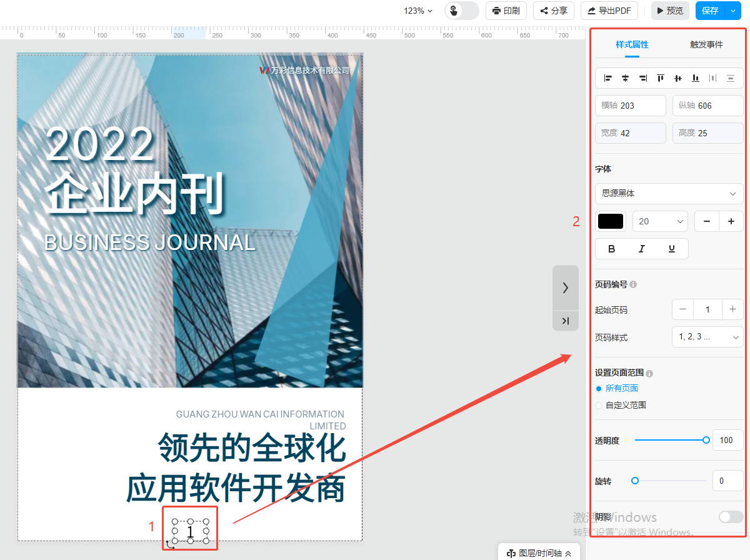Viewport: 750px width, 560px height.
Task: Click the align top icon
Action: [660, 78]
